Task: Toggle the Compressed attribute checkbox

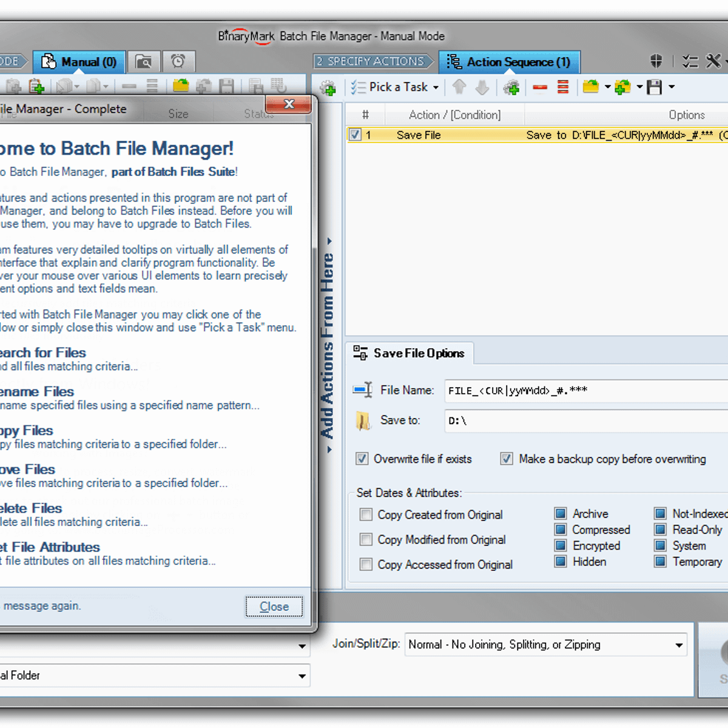Action: point(561,530)
